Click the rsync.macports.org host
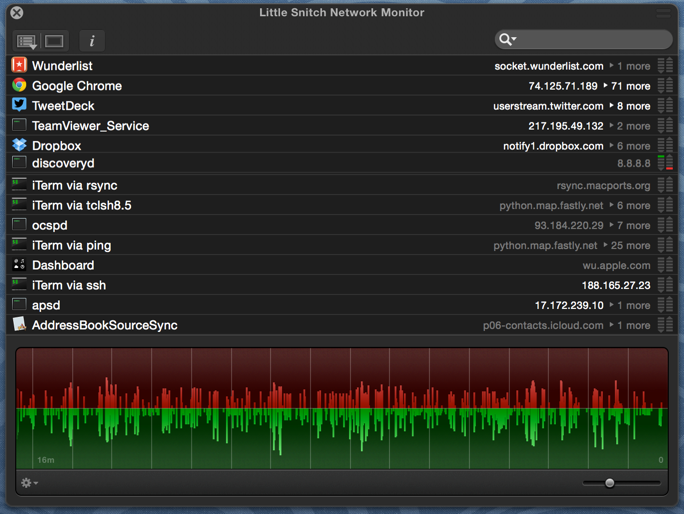The height and width of the screenshot is (514, 684). coord(603,185)
